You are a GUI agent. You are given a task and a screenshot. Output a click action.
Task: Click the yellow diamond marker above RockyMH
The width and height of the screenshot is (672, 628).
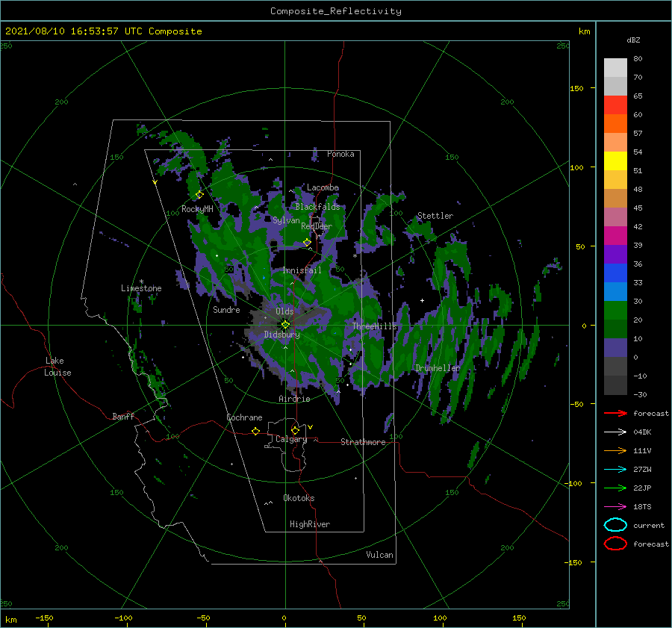[199, 195]
